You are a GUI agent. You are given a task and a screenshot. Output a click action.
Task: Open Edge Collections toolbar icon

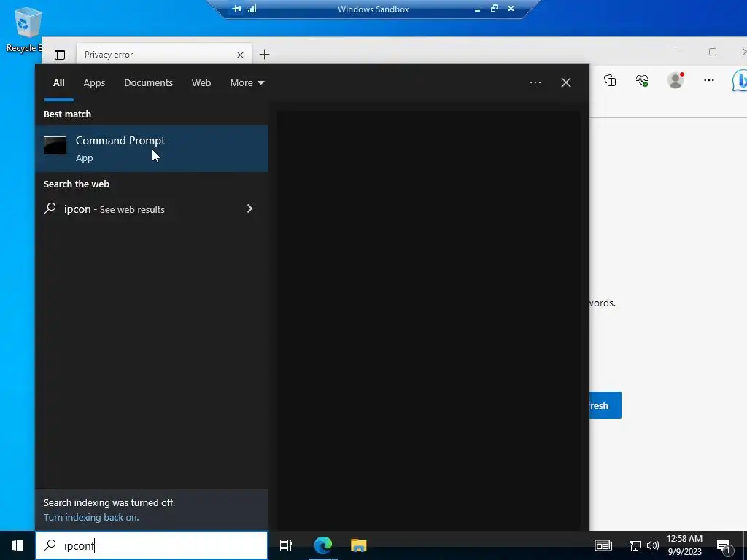pyautogui.click(x=610, y=80)
